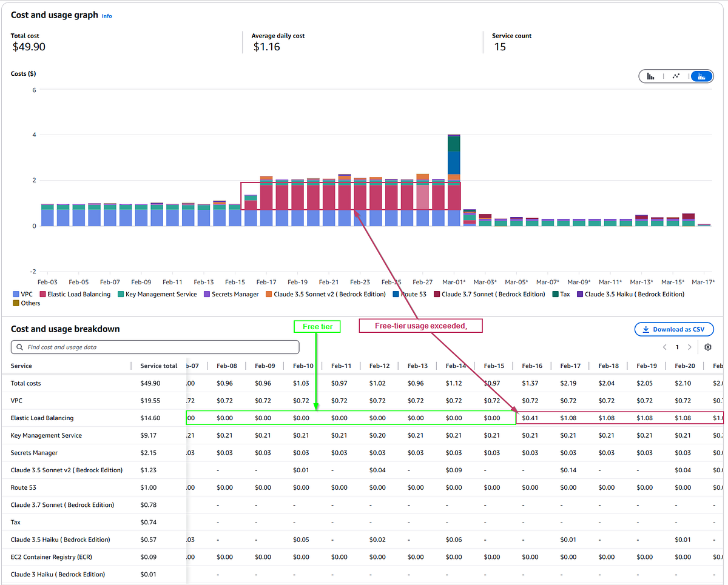This screenshot has width=728, height=585.
Task: Toggle Key Management Service legend entry
Action: [x=121, y=295]
